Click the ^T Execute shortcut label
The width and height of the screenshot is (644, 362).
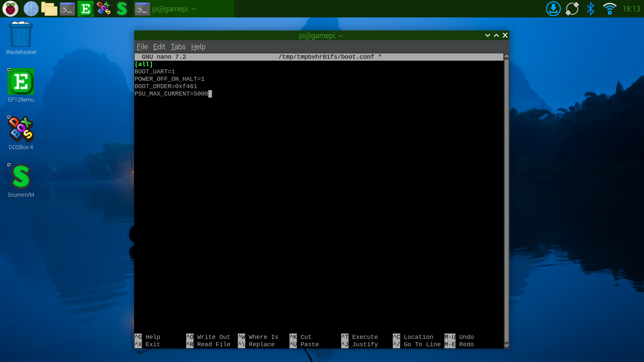point(360,337)
